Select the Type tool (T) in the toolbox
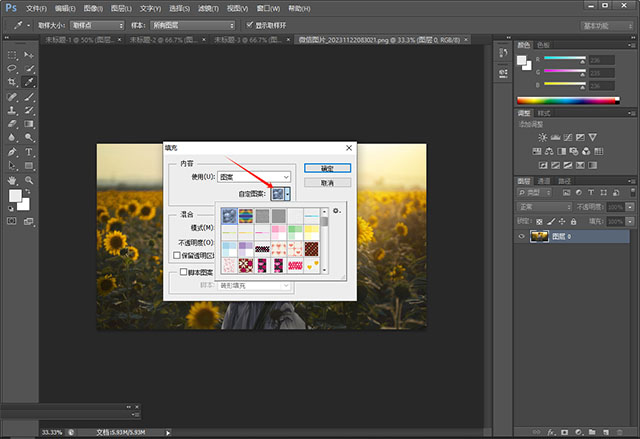Screen dimensions: 640x439 click(x=29, y=151)
